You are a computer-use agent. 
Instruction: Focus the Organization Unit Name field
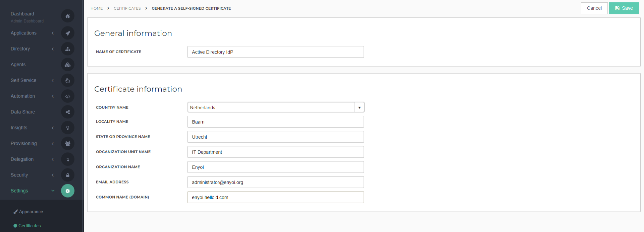[x=275, y=152]
